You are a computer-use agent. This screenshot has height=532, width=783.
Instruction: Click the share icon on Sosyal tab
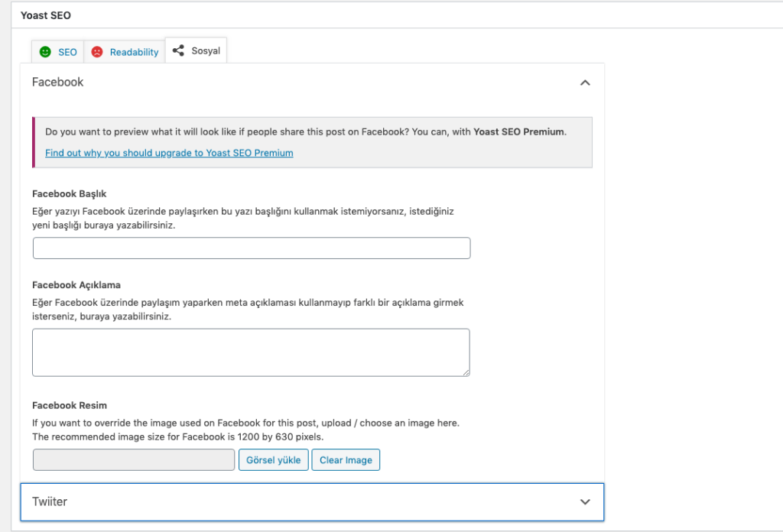[x=178, y=50]
